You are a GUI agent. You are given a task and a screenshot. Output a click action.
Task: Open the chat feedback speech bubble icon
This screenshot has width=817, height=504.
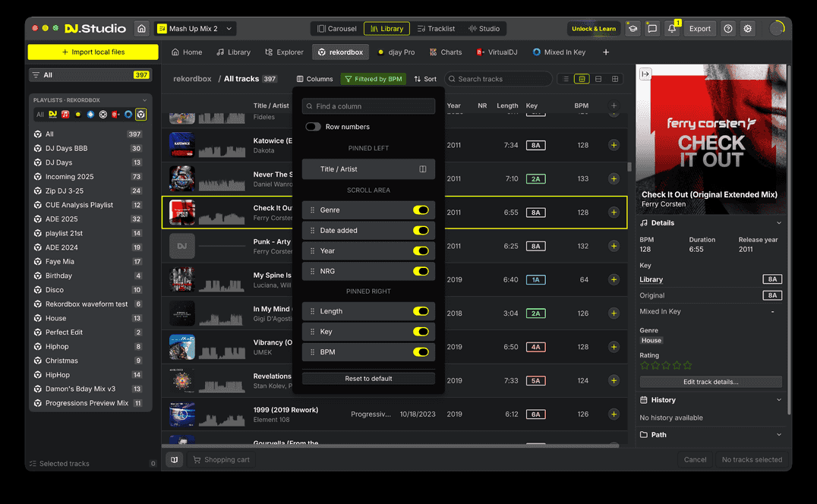coord(651,29)
